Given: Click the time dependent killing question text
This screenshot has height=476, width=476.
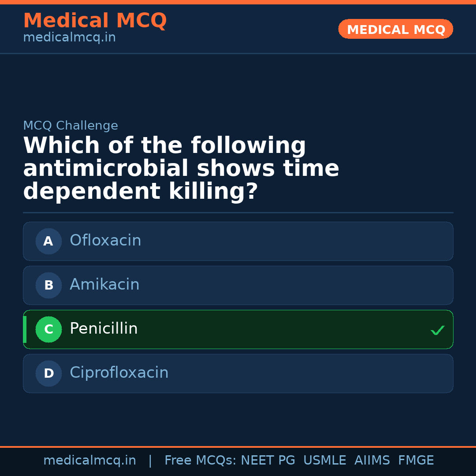Looking at the screenshot, I should pyautogui.click(x=181, y=169).
